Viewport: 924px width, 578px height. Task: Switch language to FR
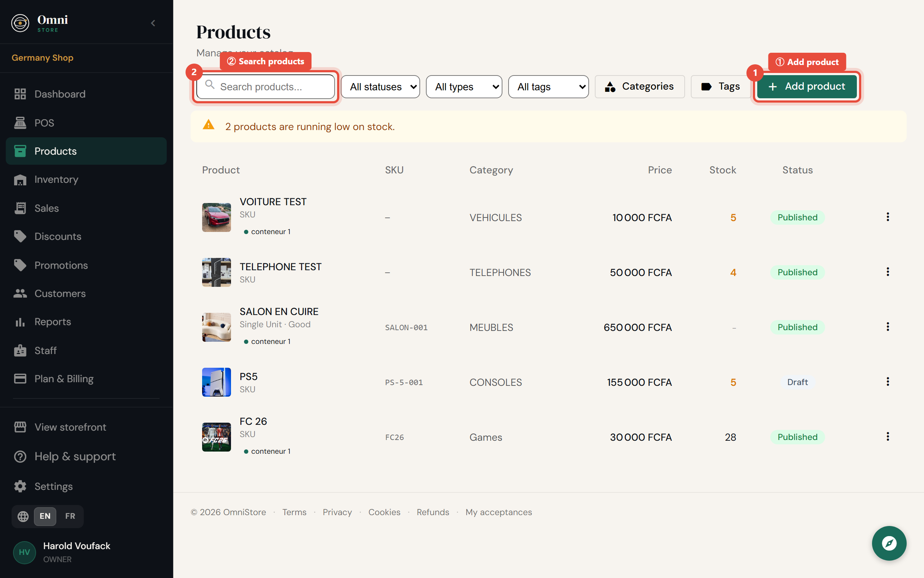(x=70, y=517)
